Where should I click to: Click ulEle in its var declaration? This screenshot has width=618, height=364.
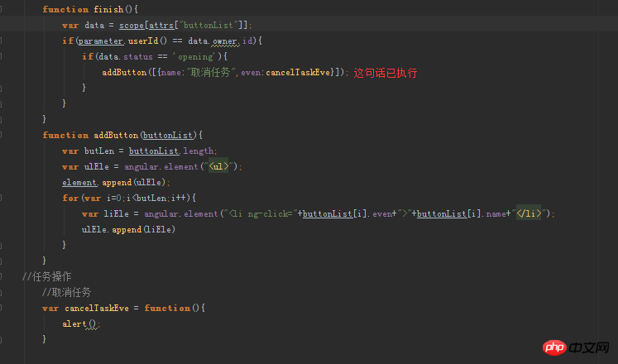[96, 166]
